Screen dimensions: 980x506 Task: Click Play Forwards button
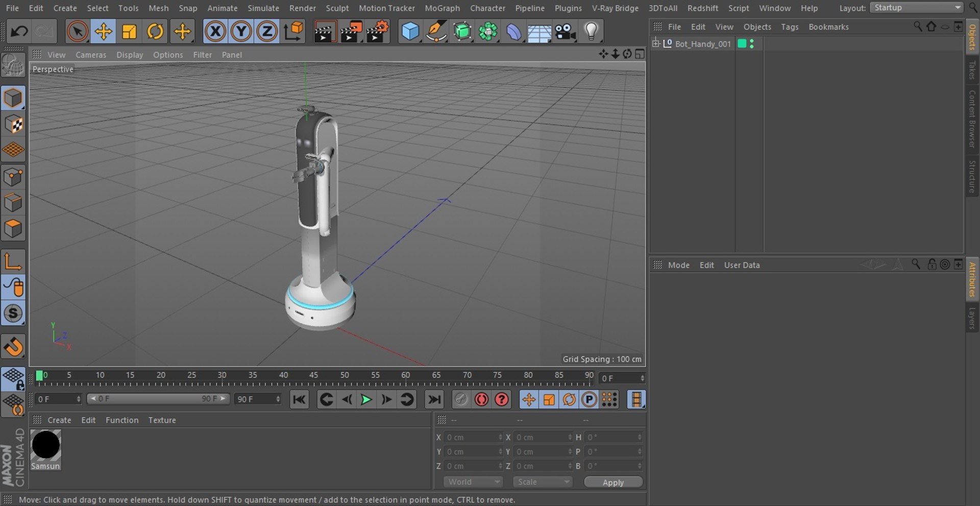[x=366, y=400]
